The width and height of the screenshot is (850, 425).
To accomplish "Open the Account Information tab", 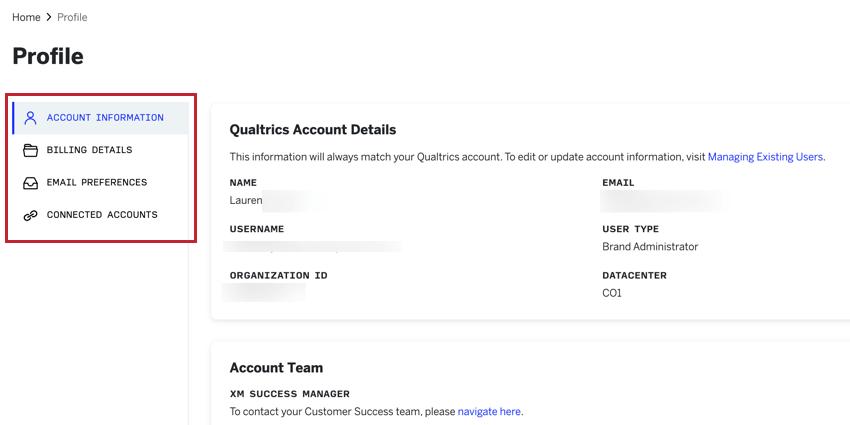I will point(100,118).
